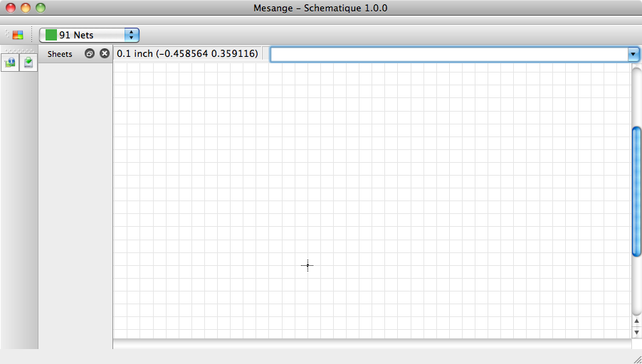Click the board info icon with blue badge
Image resolution: width=642 pixels, height=364 pixels.
[x=10, y=63]
